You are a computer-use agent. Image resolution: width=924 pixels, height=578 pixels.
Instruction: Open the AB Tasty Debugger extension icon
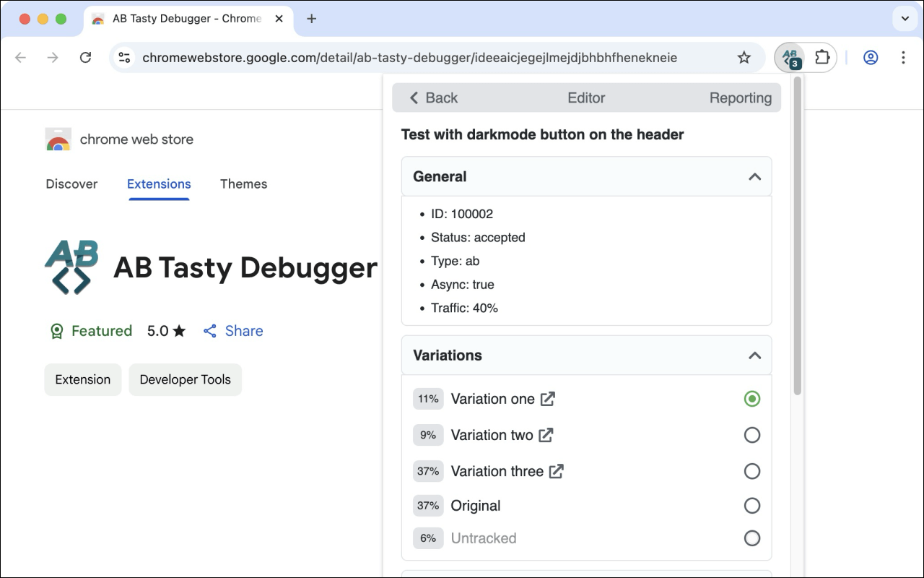[x=792, y=58]
